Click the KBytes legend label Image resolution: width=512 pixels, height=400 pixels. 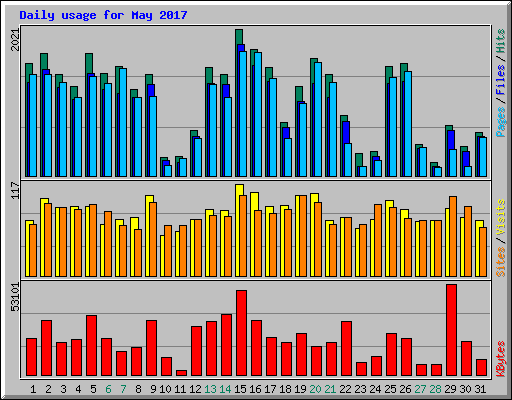[x=500, y=359]
